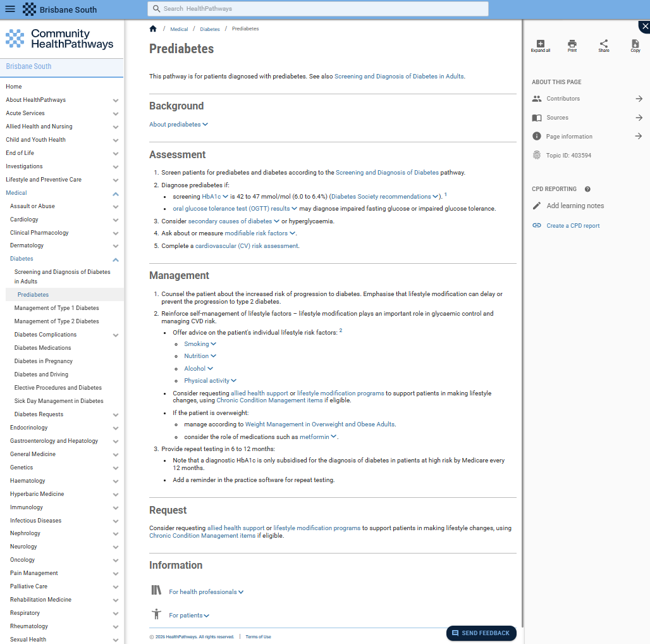Viewport: 650px width, 644px height.
Task: Expand Cardiology in the sidebar
Action: pyautogui.click(x=116, y=220)
